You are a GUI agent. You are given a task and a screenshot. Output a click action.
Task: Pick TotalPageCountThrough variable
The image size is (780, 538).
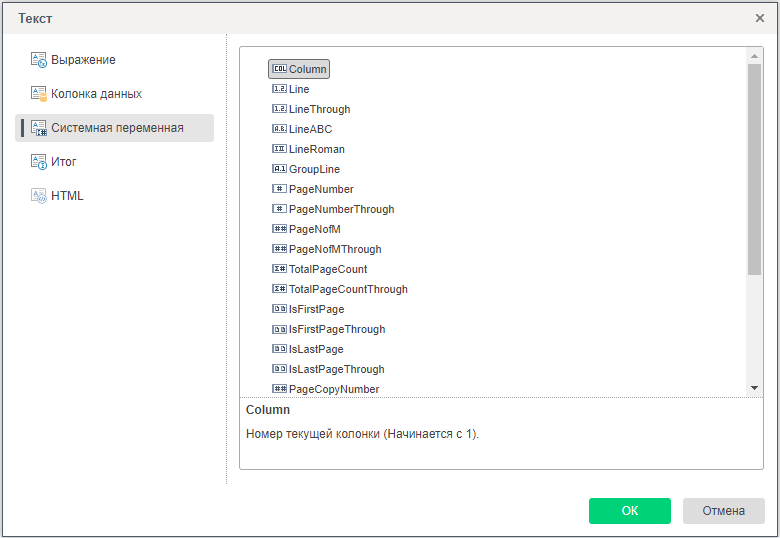[x=348, y=289]
